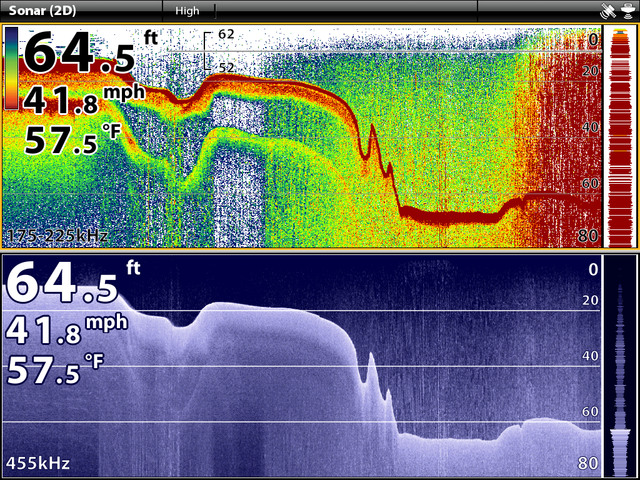Viewport: 640px width, 480px height.
Task: Select the Sonar (2D) view title
Action: (x=42, y=11)
